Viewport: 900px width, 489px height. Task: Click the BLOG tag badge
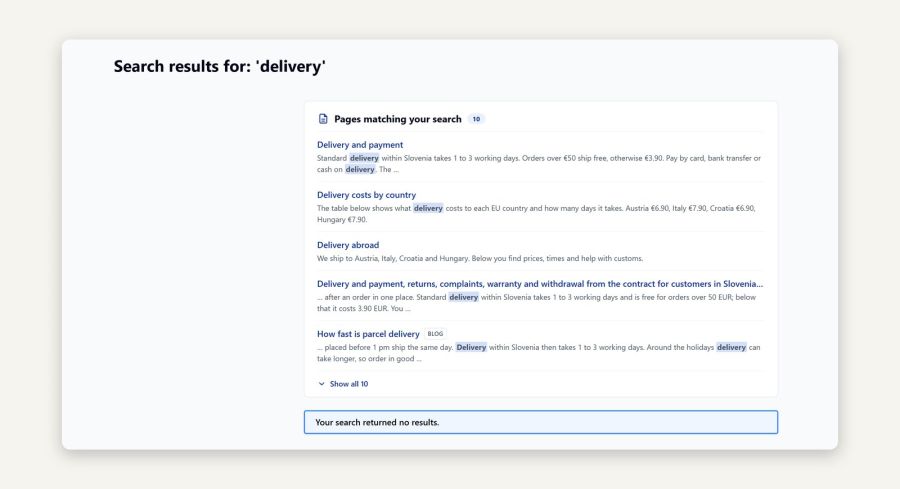[x=436, y=333]
